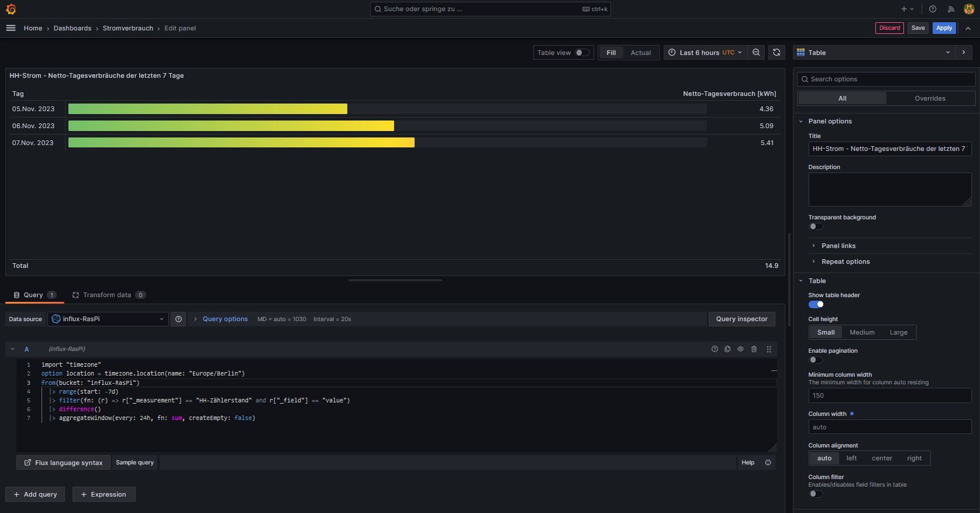Duplicate query A
This screenshot has width=980, height=513.
coord(727,349)
